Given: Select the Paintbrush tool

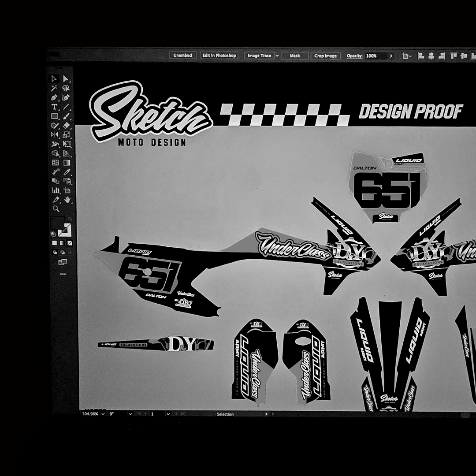Looking at the screenshot, I should coord(66,116).
